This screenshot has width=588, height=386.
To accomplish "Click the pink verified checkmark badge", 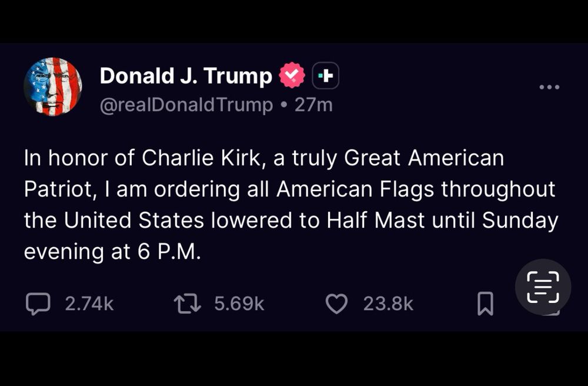I will click(292, 75).
